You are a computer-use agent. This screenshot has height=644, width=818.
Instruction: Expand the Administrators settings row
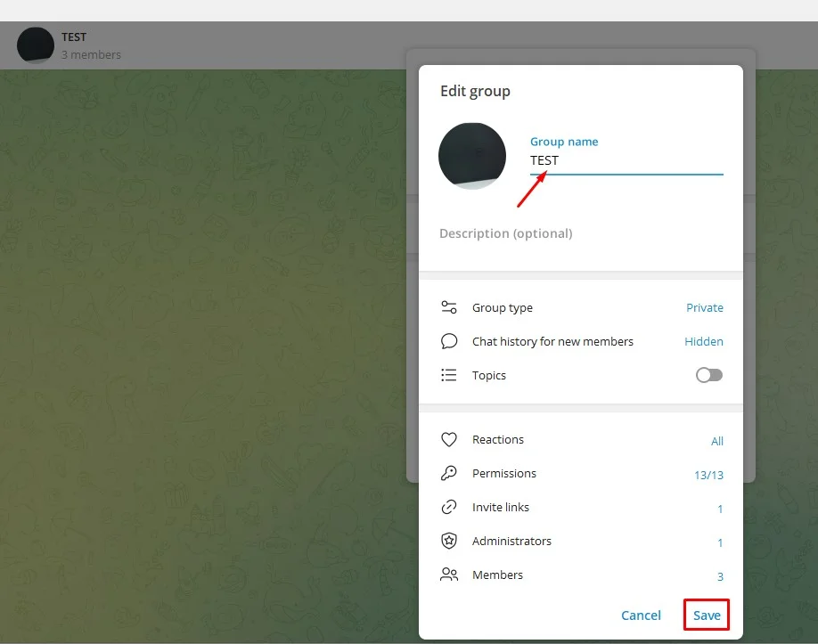579,541
